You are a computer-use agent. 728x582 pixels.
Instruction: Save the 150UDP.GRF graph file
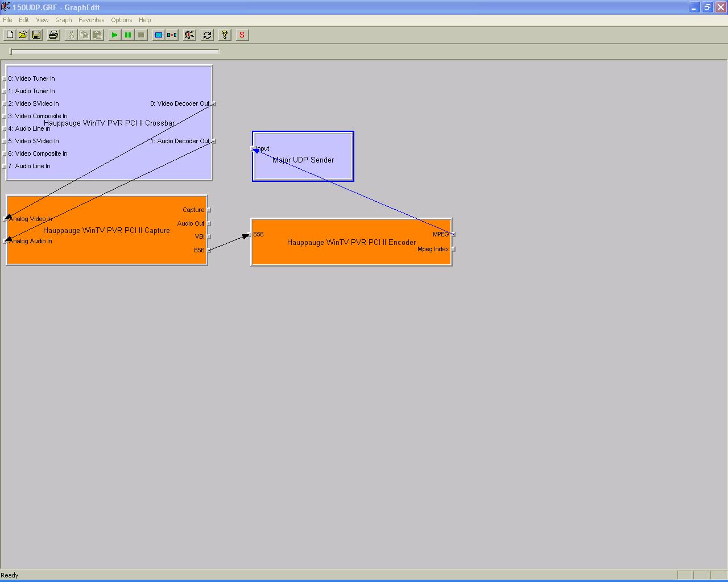[x=36, y=35]
